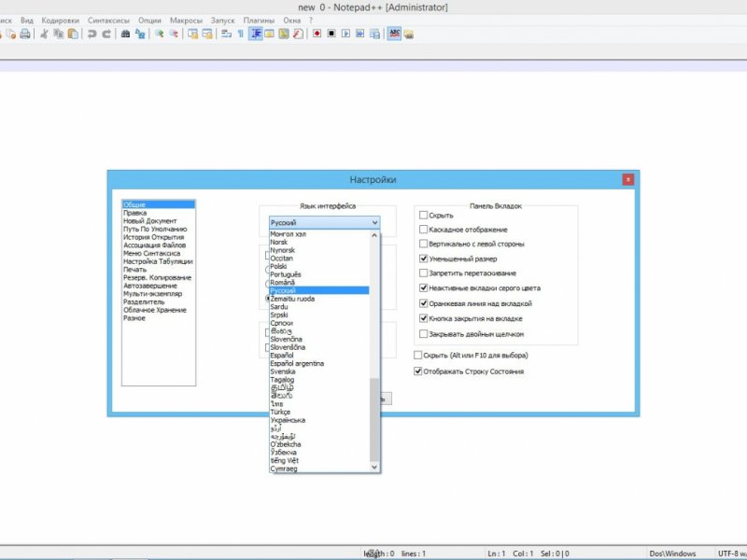Screen dimensions: 747x560
Task: Open the ? help menu
Action: 311,21
